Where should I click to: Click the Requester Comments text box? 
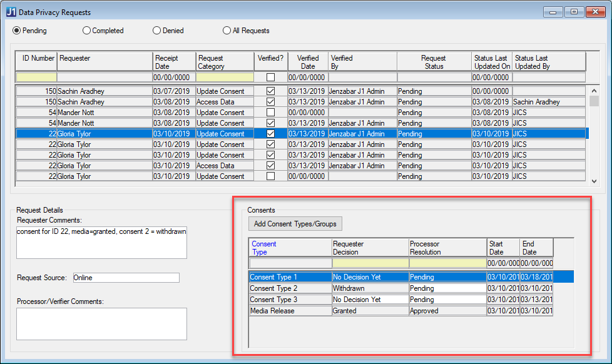tap(101, 242)
